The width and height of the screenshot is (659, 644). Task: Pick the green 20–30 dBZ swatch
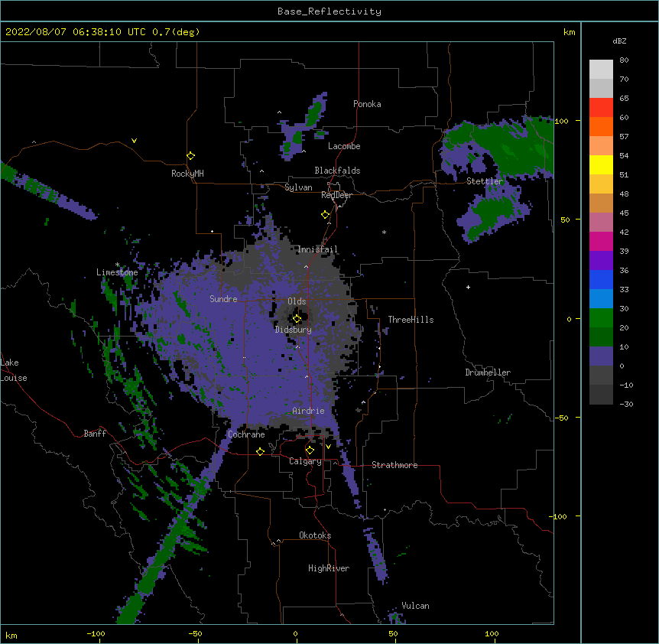(601, 318)
